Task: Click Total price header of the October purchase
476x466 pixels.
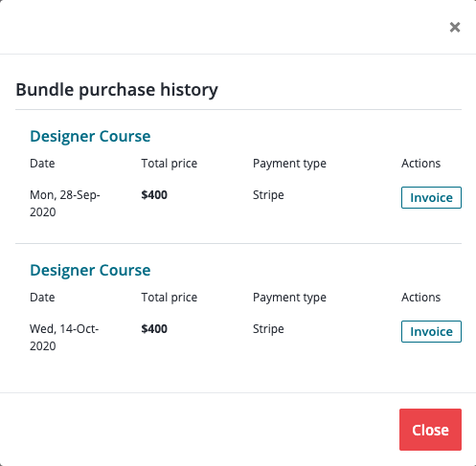Action: pos(170,298)
